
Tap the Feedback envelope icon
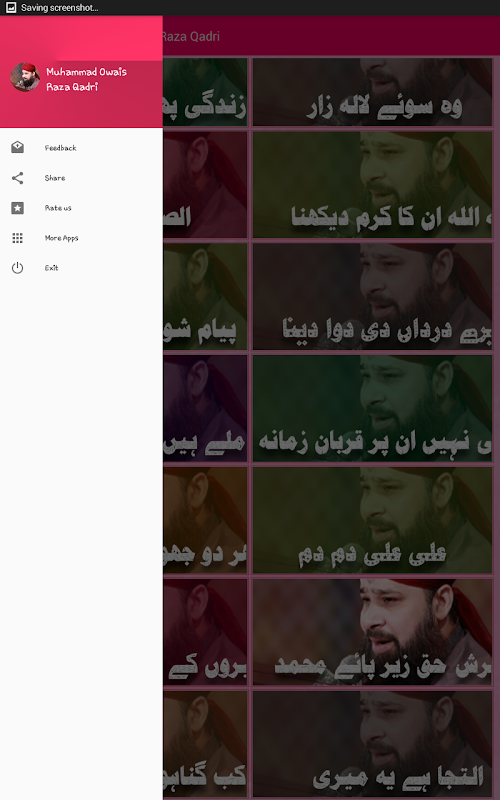click(x=17, y=147)
